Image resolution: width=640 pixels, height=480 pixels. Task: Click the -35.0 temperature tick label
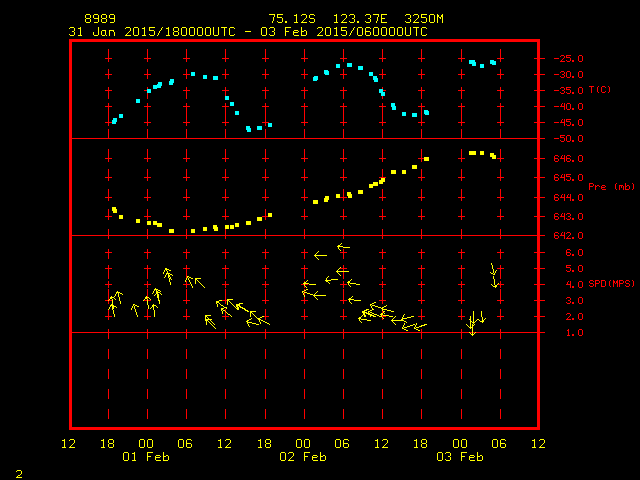569,91
